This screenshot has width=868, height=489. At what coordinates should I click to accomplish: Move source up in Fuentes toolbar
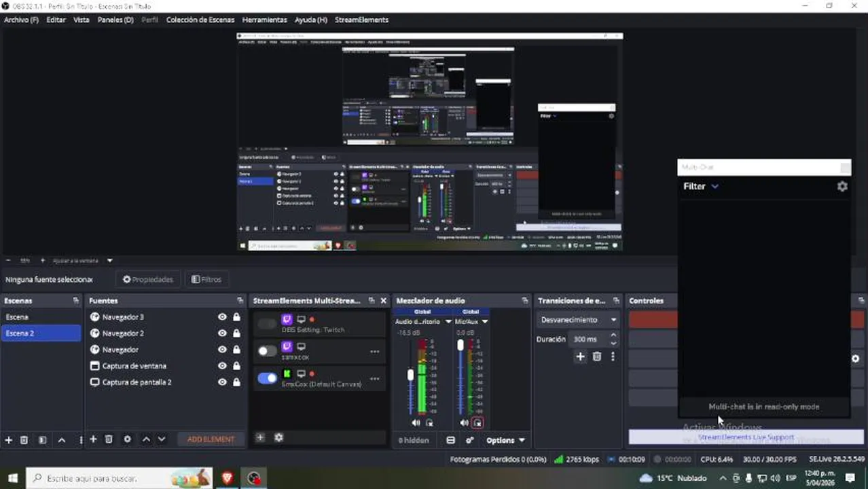tap(146, 439)
